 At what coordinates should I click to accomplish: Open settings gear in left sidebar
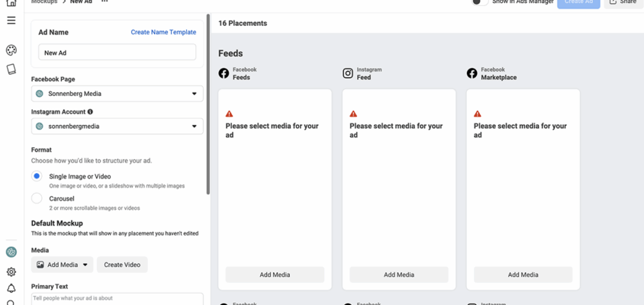click(x=11, y=271)
